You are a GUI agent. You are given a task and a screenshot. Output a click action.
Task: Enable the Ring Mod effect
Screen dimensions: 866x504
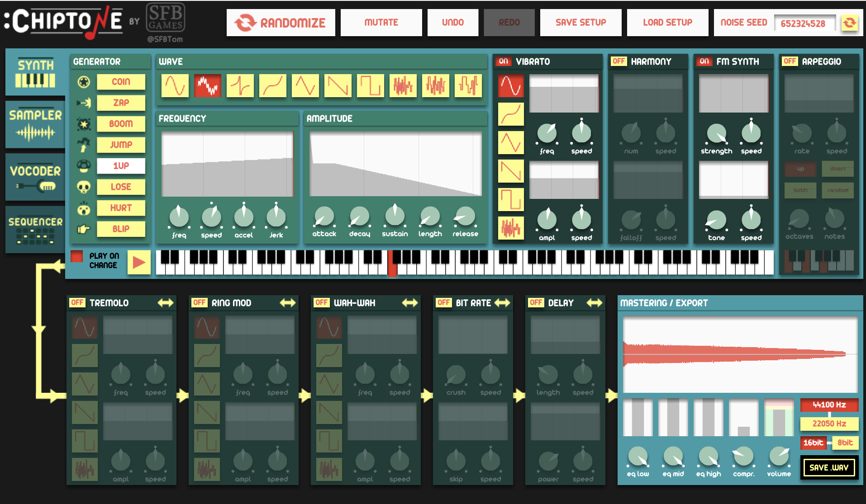pyautogui.click(x=200, y=303)
